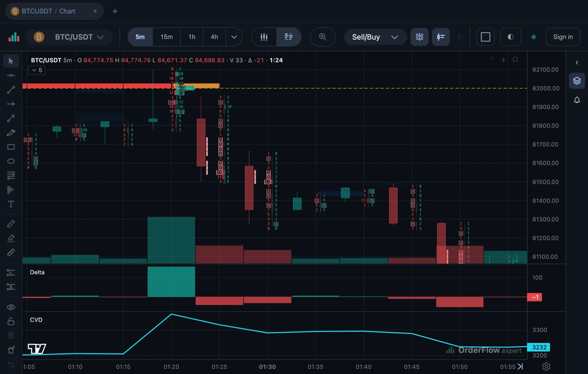
Task: Select the footprint cluster chart type
Action: pyautogui.click(x=288, y=37)
